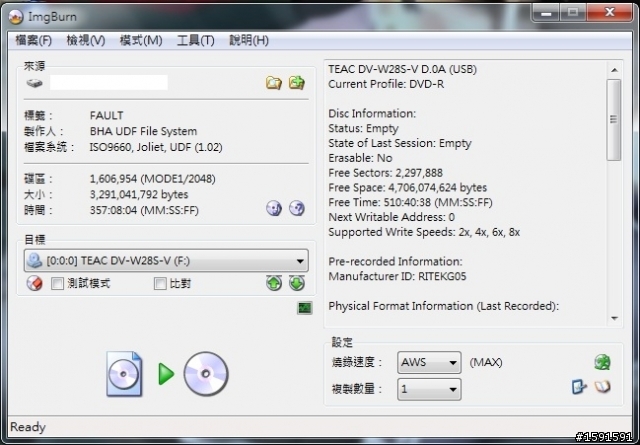Open the 說明(H) help menu
Screen dimensions: 640x445
pos(249,40)
